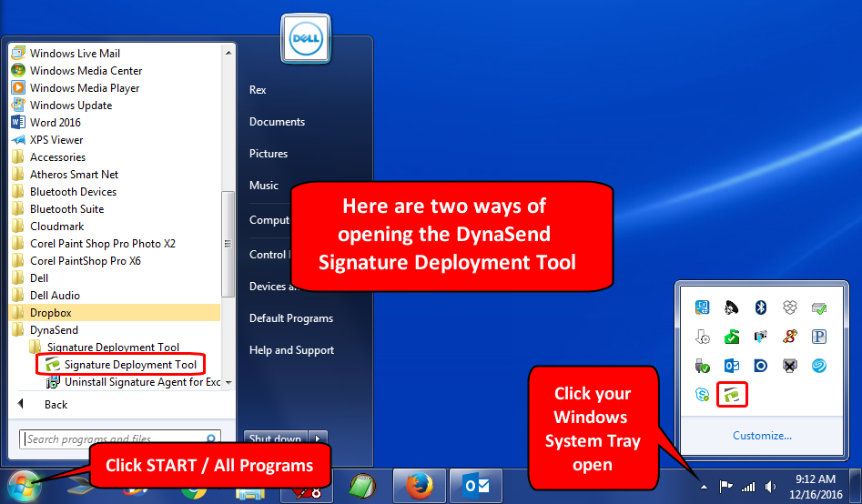Viewport: 862px width, 504px height.
Task: Click the Customize... link in tray popup
Action: tap(762, 435)
